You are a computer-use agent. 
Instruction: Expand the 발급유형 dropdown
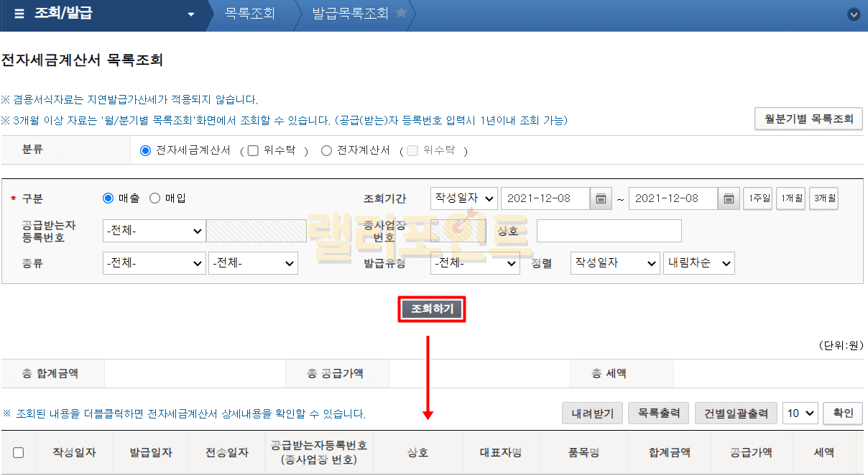pyautogui.click(x=475, y=263)
